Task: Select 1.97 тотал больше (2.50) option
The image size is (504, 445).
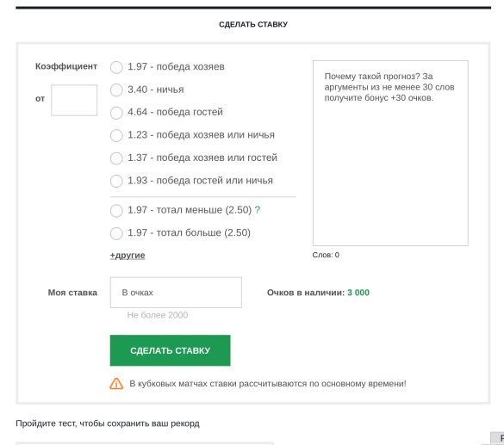Action: click(x=116, y=233)
